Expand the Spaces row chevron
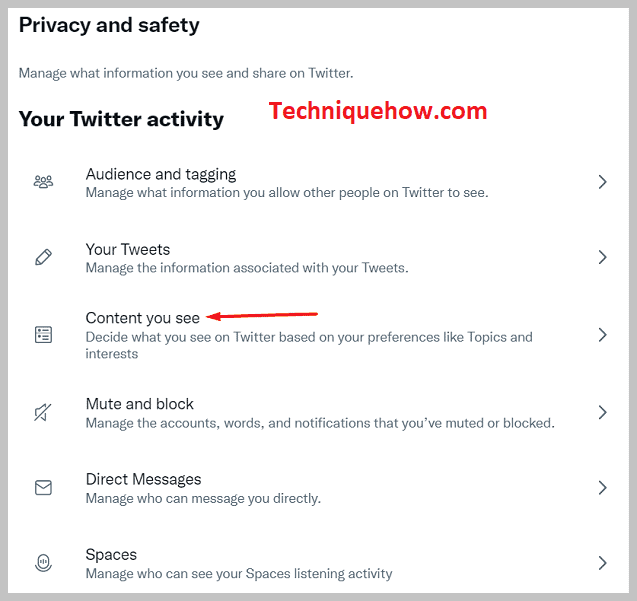 (602, 563)
